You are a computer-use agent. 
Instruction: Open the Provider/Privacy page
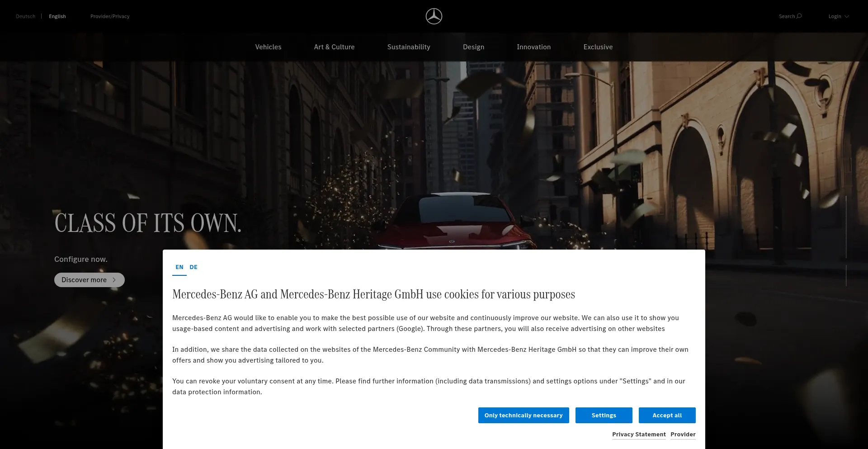110,16
